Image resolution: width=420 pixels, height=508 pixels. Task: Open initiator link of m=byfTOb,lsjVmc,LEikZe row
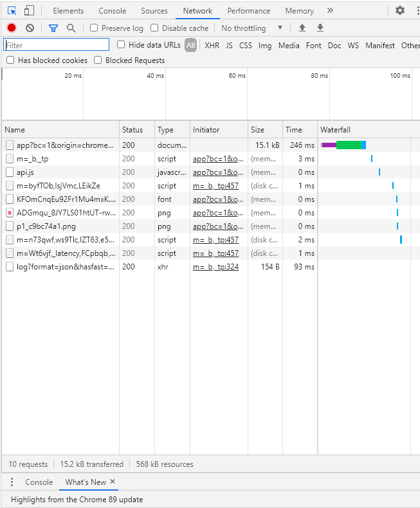[x=216, y=186]
